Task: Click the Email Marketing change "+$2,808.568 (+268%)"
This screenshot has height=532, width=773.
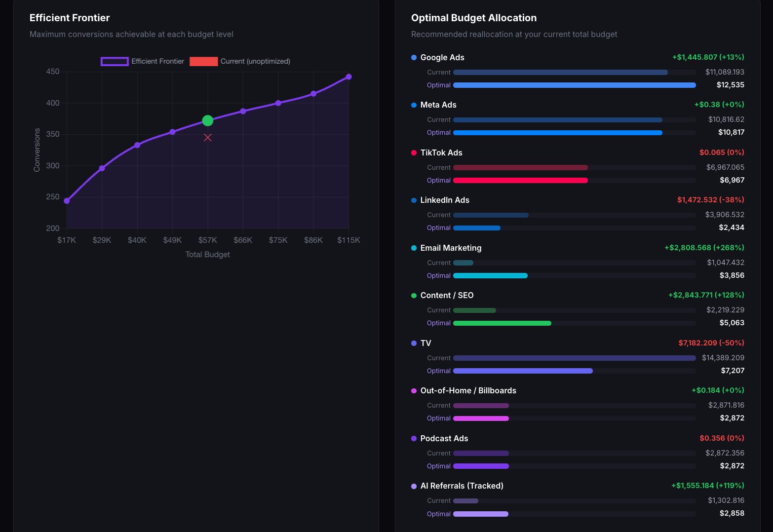Action: pyautogui.click(x=704, y=248)
